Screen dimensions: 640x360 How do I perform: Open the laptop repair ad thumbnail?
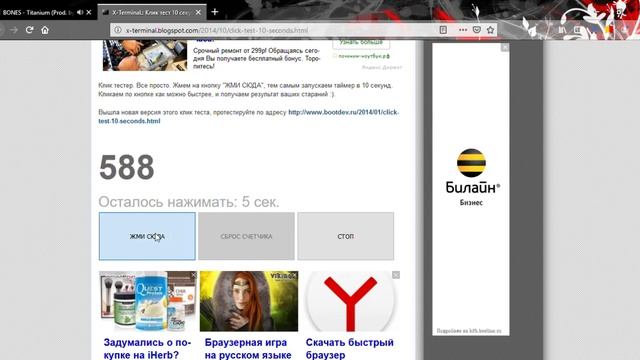(145, 55)
